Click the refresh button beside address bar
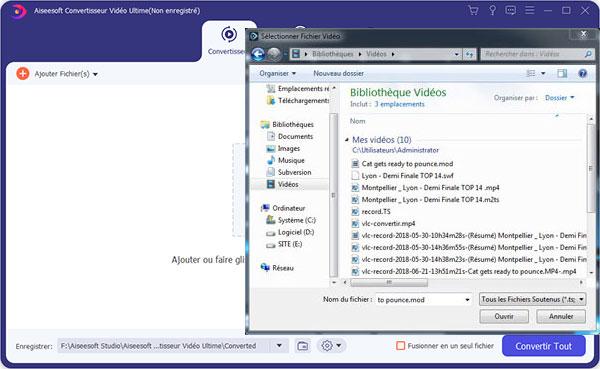 pyautogui.click(x=469, y=54)
